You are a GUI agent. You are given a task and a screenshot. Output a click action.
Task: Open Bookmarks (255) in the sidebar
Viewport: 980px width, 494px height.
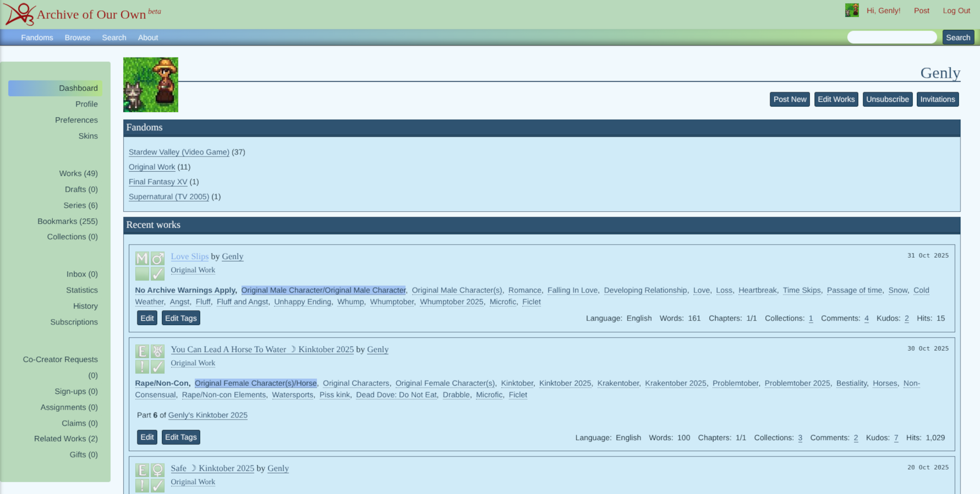[67, 221]
